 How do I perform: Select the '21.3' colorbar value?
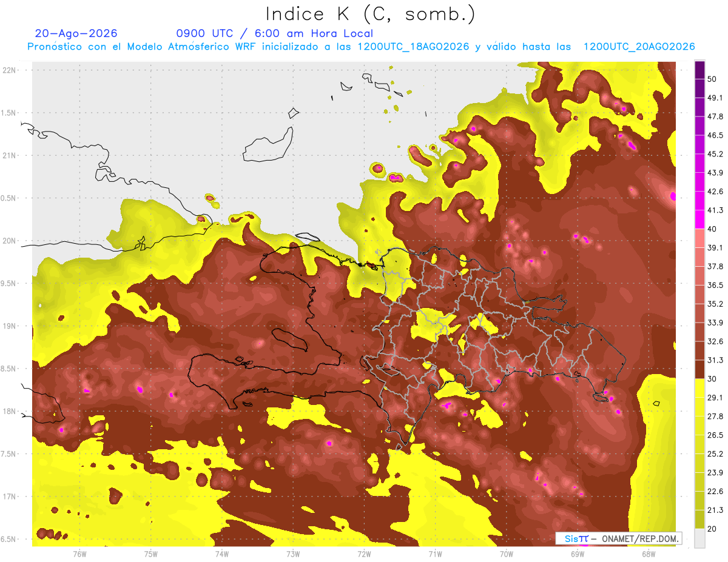pos(715,510)
